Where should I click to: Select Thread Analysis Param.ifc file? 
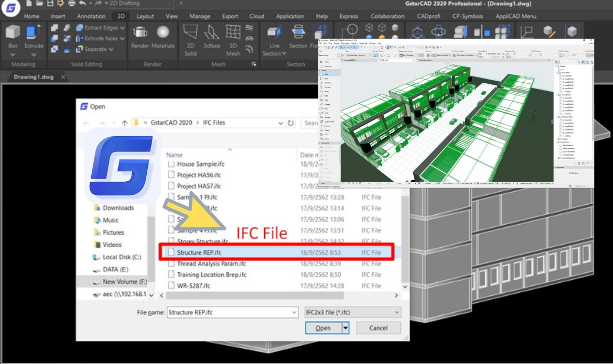pos(211,263)
